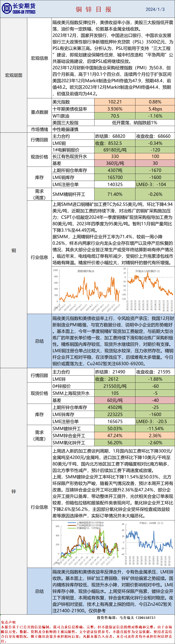Select the zinc LME注册仓单 value 165675
This screenshot has width=175, height=644.
tap(115, 421)
